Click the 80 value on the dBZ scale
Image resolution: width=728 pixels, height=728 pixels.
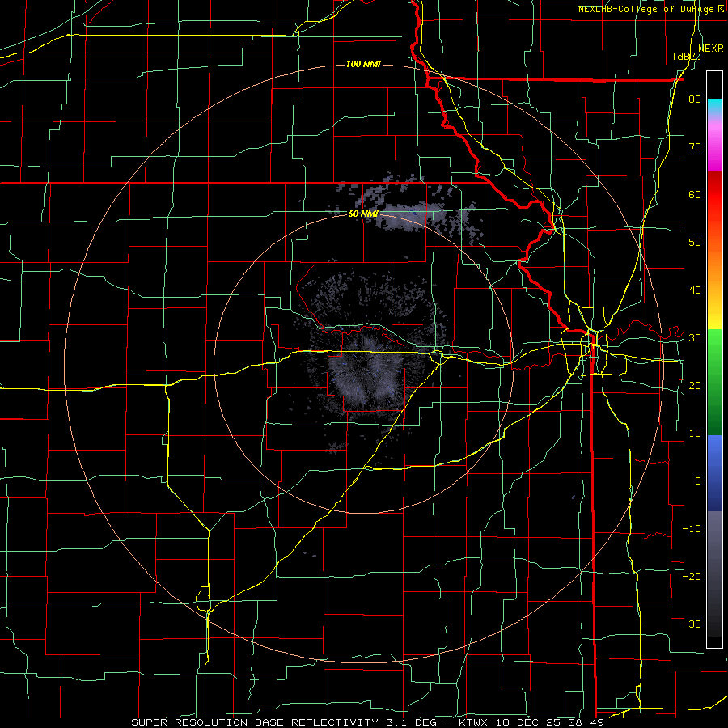[695, 99]
